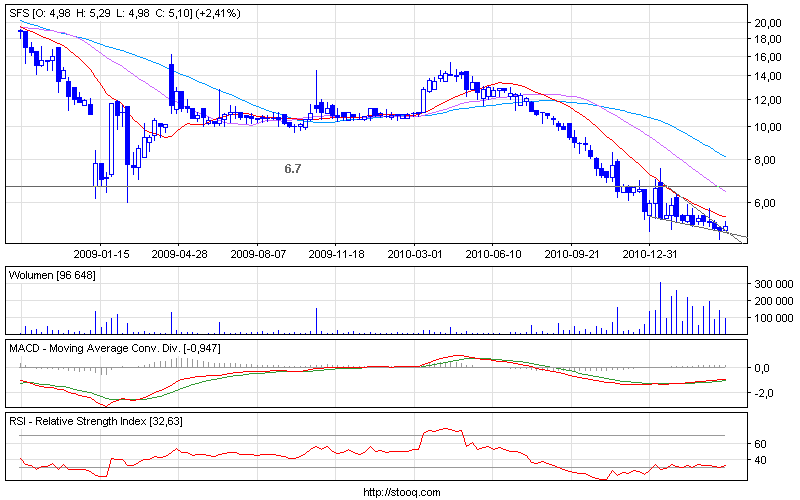
Task: Click the 6.7 support level label
Action: [293, 170]
